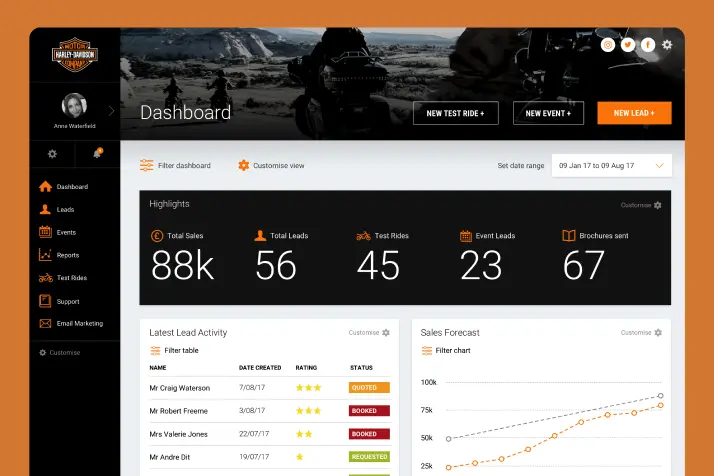Open Email Marketing in the sidebar
Viewport: 714px width, 476px height.
click(x=80, y=323)
